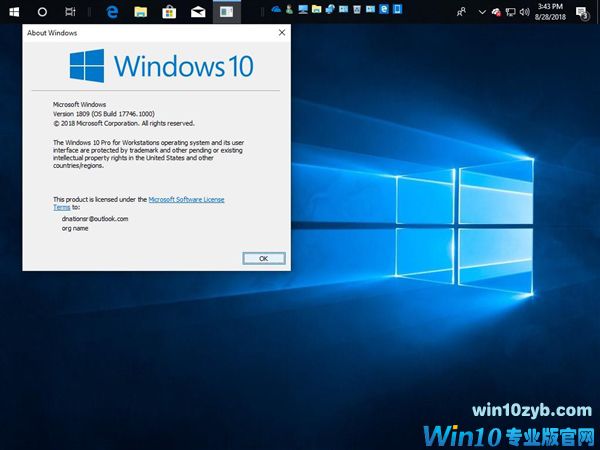Viewport: 600px width, 450px height.
Task: Open Action Center notifications icon
Action: 583,13
